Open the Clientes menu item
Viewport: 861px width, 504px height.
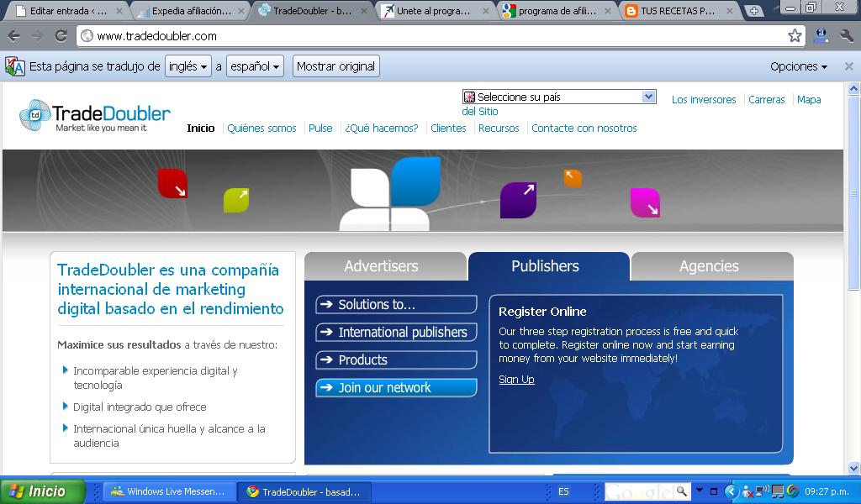point(448,129)
